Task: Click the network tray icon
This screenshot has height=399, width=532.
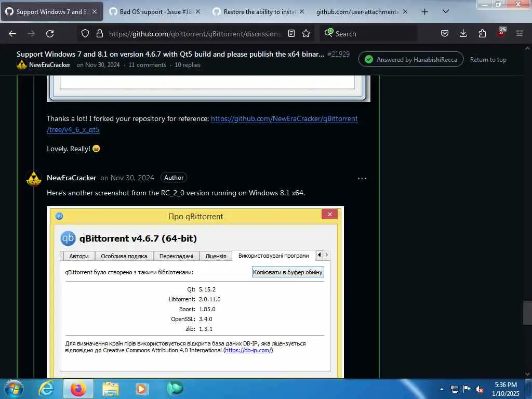Action: click(454, 389)
